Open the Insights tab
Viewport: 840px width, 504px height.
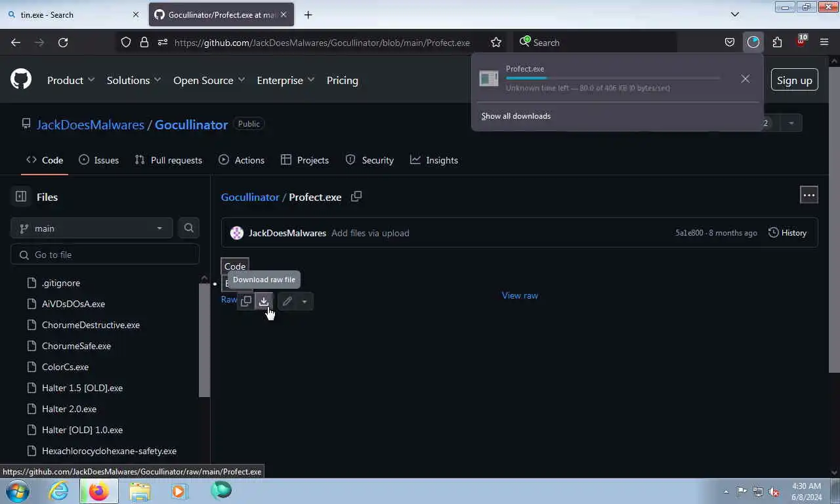pyautogui.click(x=434, y=160)
